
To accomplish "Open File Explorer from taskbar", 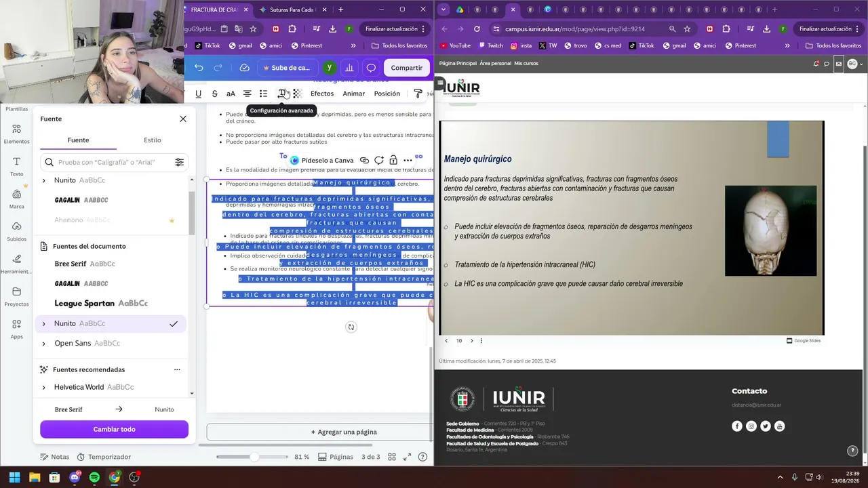I will pyautogui.click(x=35, y=477).
